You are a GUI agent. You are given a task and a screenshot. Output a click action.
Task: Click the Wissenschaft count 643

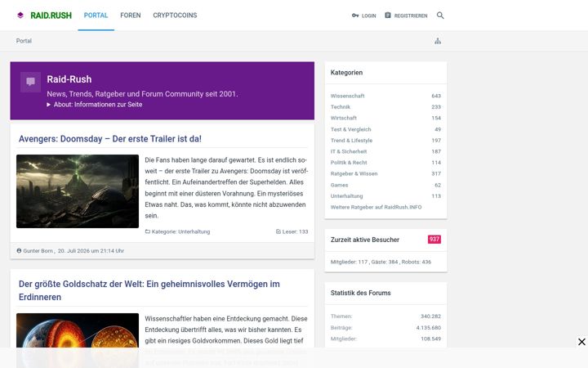(436, 96)
